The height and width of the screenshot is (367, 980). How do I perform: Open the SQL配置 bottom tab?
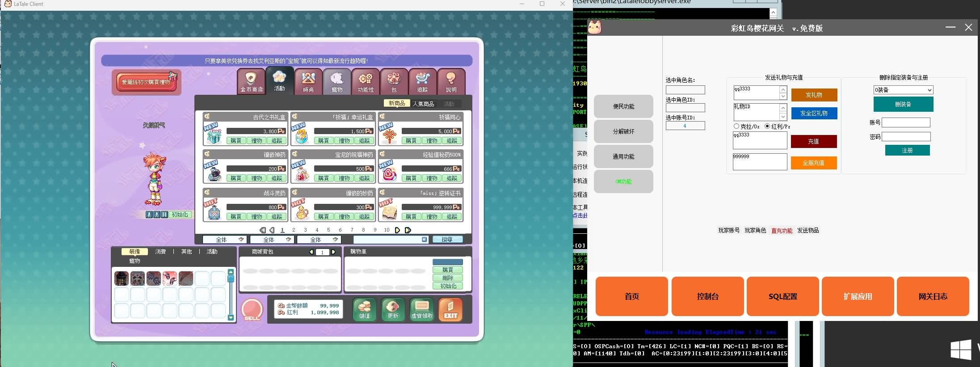click(x=782, y=296)
